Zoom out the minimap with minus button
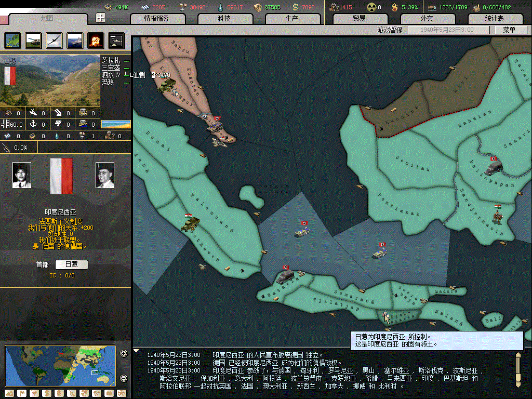Viewport: 532px width, 399px height. tap(124, 378)
